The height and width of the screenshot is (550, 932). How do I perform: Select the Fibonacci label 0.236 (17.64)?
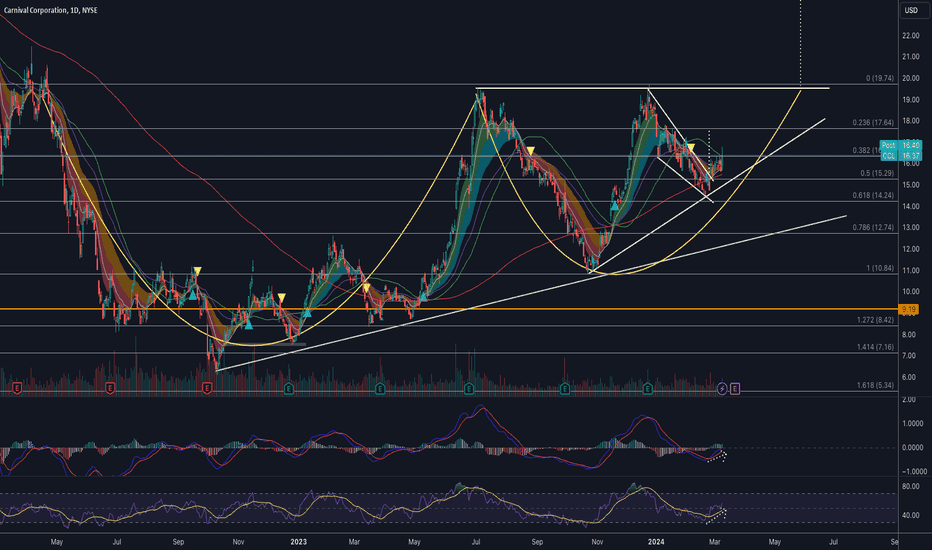click(x=873, y=123)
